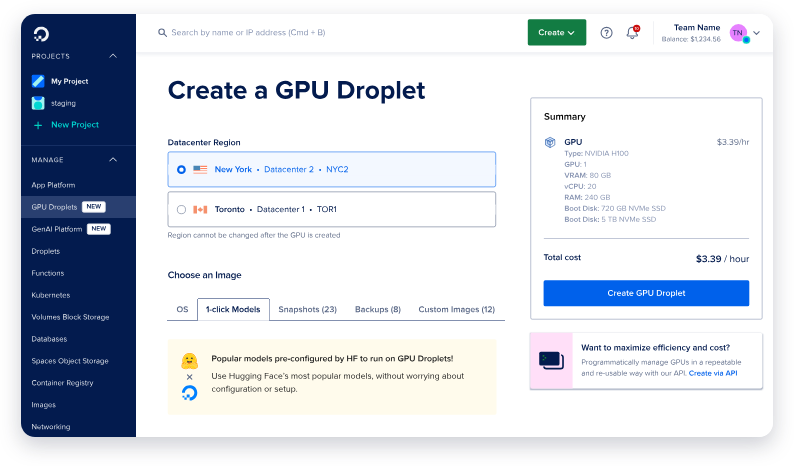
Task: Open Container Registry in sidebar
Action: tap(62, 383)
